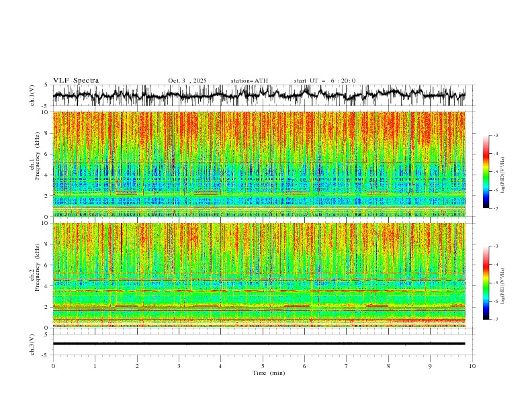Click the log(PSD) label beside ch.1 colorbar
The image size is (532, 411).
(x=503, y=175)
